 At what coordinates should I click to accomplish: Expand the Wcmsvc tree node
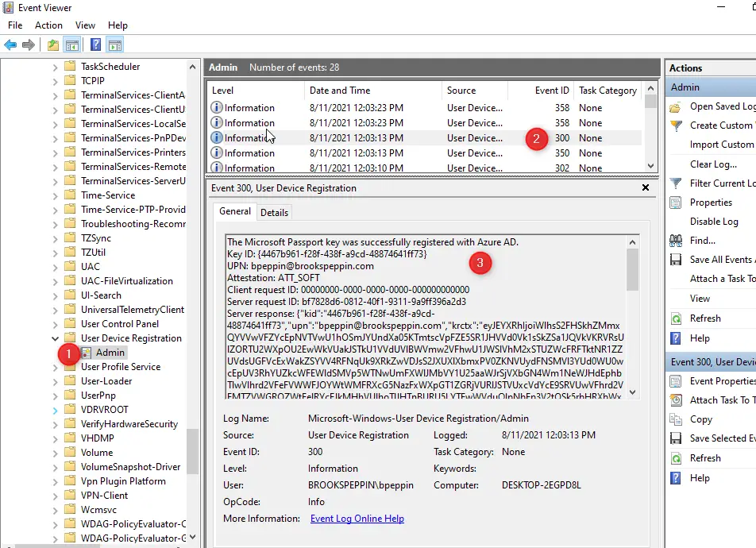click(x=55, y=510)
